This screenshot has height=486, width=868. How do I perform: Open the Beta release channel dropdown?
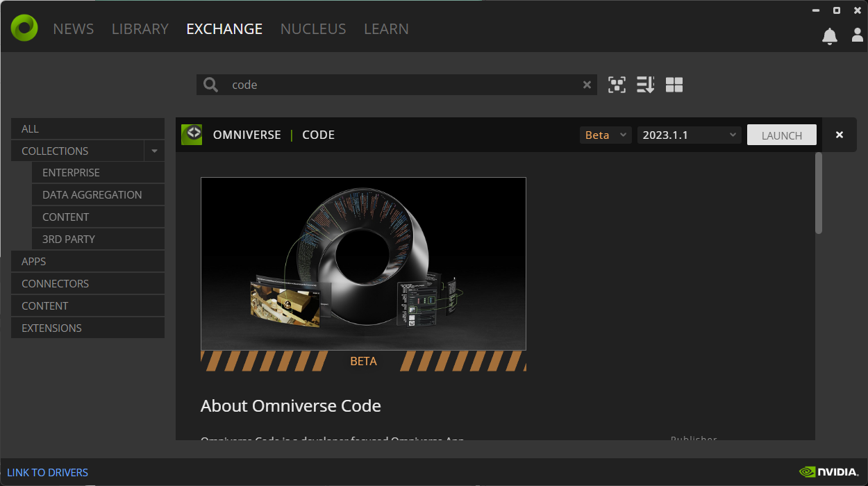click(x=606, y=135)
